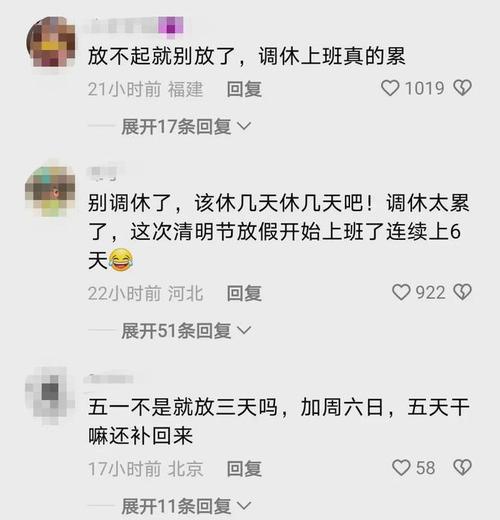This screenshot has height=520, width=500.
Task: Open the first commenter's avatar
Action: pyautogui.click(x=51, y=42)
